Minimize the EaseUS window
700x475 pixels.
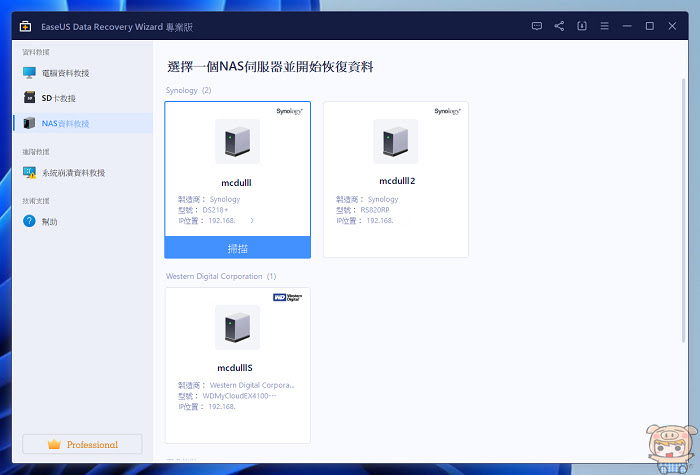627,26
